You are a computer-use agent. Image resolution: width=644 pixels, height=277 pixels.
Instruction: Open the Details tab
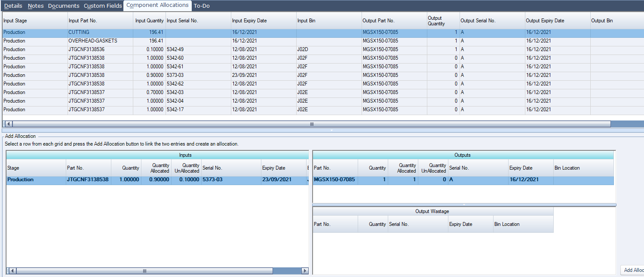point(13,6)
